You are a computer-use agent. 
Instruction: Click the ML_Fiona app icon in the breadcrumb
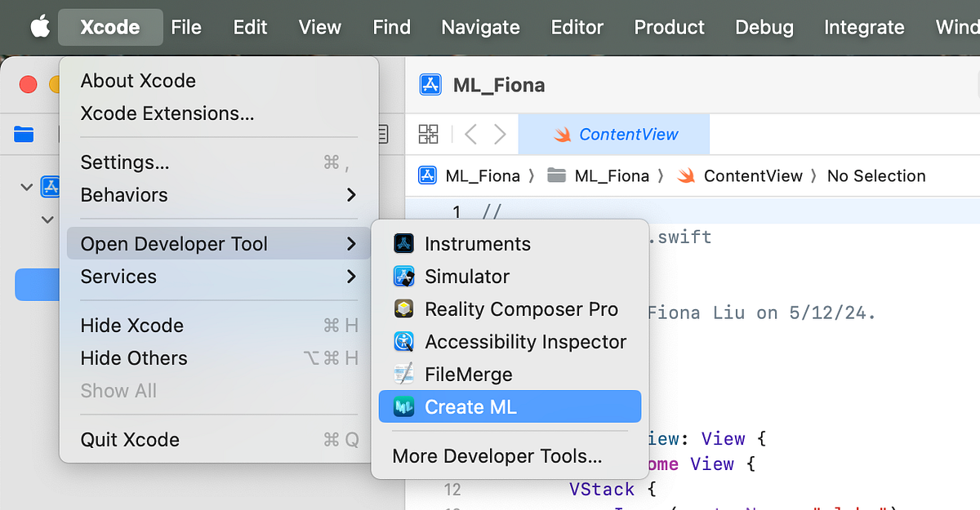[x=427, y=175]
